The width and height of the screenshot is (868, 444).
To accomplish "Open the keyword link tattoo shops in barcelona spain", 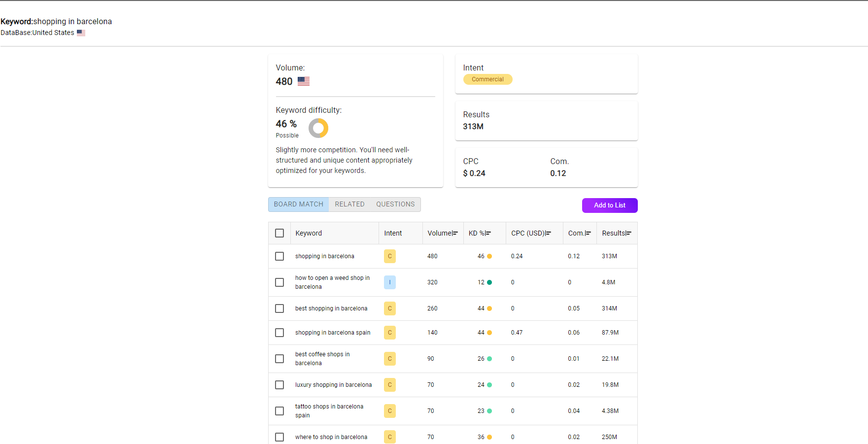I will click(x=329, y=410).
